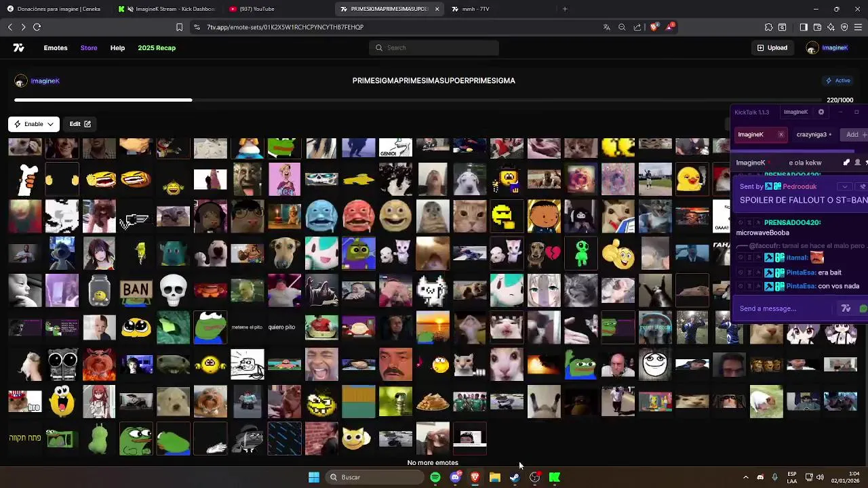
Task: Open the Upload emote button
Action: point(772,47)
